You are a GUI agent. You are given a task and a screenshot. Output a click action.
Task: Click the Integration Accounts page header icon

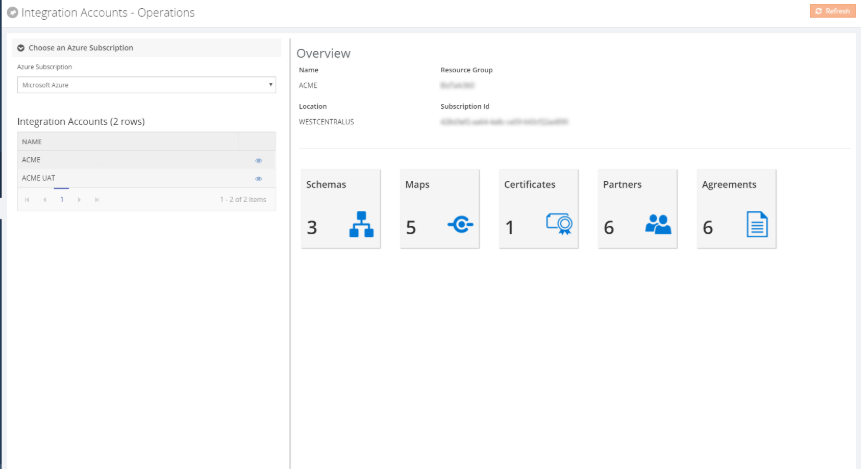point(12,12)
